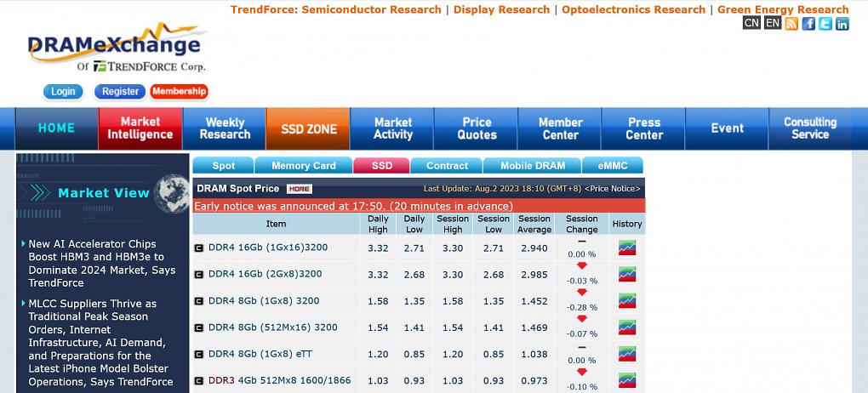Click the Market View globe image
The height and width of the screenshot is (393, 868).
(171, 193)
